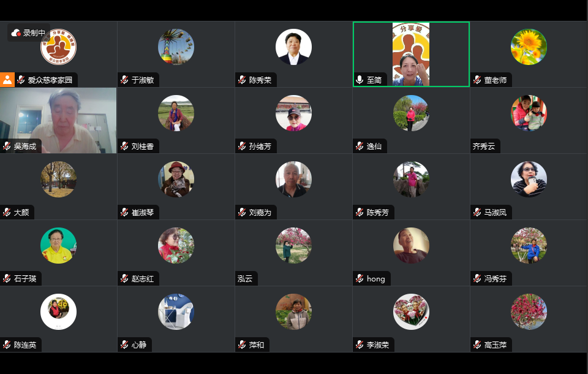
Task: Click 崔淑琴's avatar with red hat
Action: 176,180
